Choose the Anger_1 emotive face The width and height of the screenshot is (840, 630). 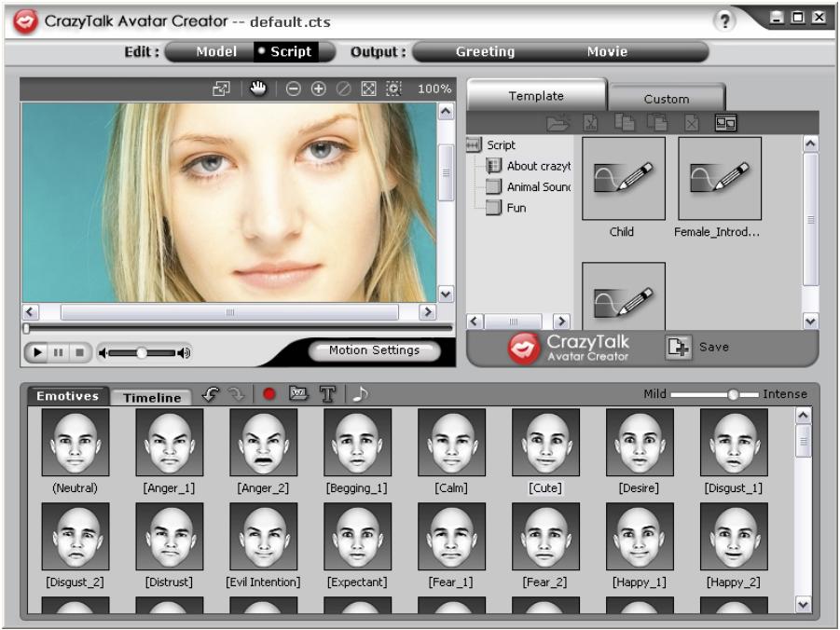tap(170, 443)
